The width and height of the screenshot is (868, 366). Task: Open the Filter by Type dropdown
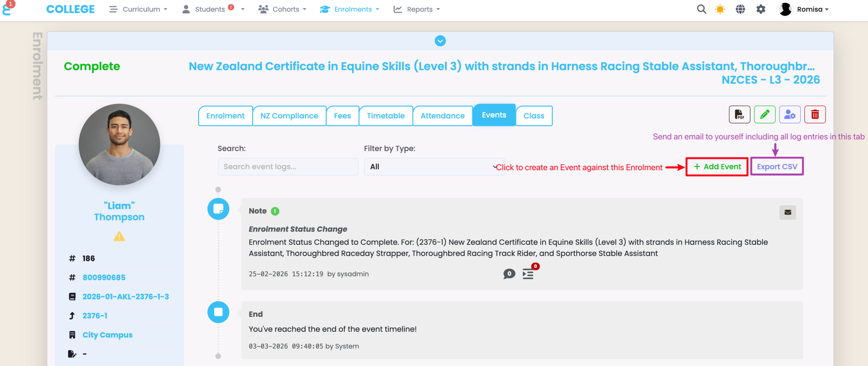point(434,167)
